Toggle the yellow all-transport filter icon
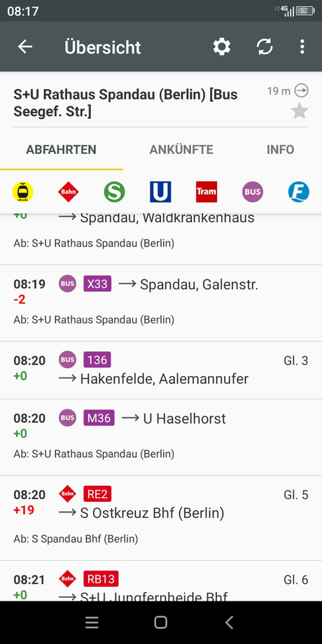Image resolution: width=322 pixels, height=644 pixels. pos(22,192)
